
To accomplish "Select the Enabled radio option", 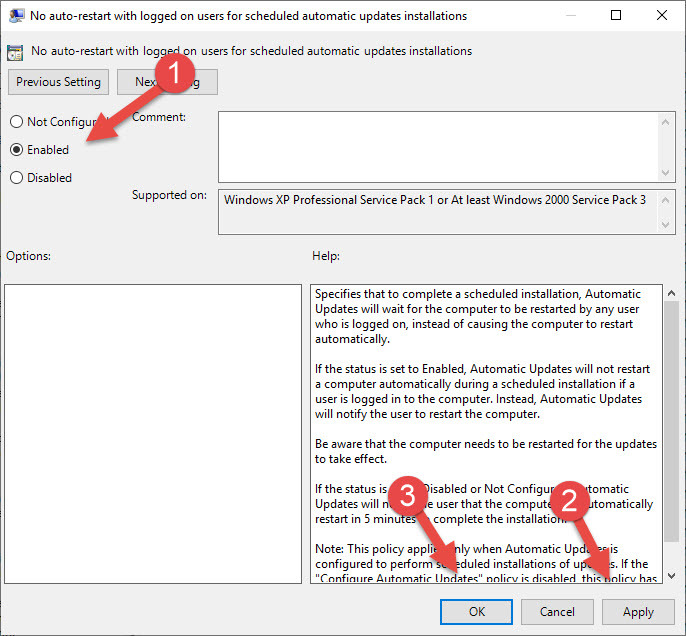I will coord(17,150).
